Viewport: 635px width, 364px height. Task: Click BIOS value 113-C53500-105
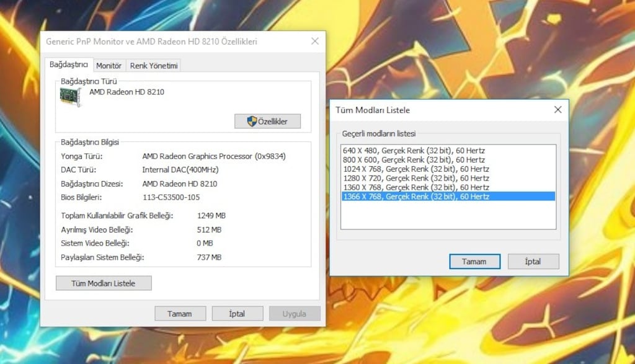(171, 197)
